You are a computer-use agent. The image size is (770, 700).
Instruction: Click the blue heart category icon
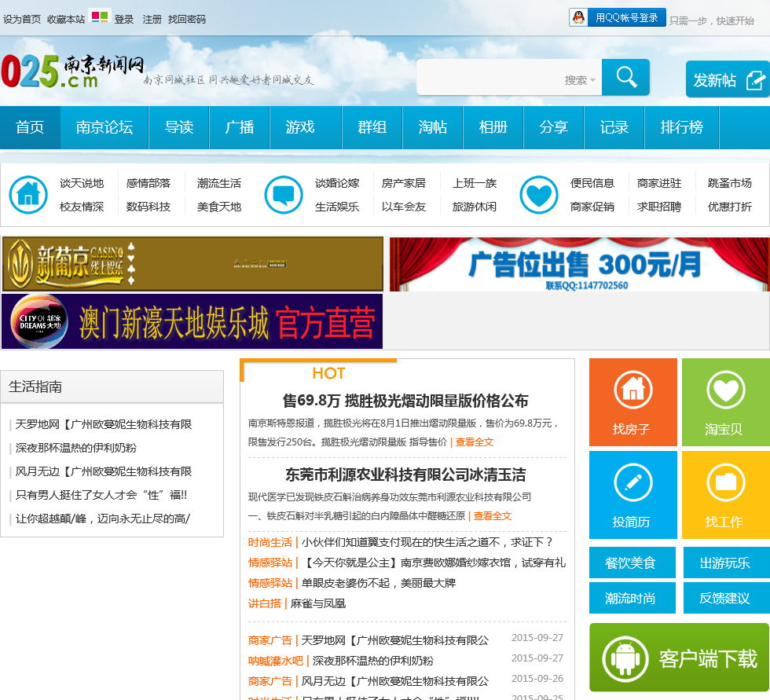click(x=539, y=195)
